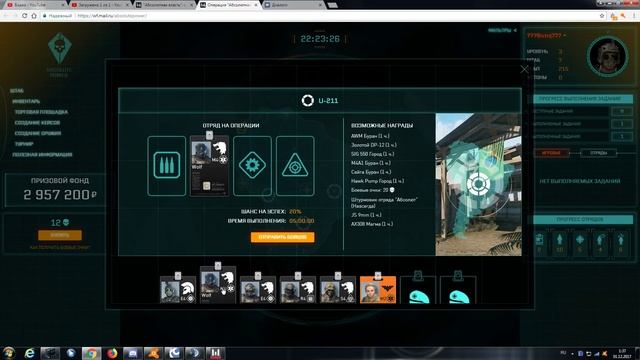
Task: Click Золотой DP-12 reward entry
Action: tap(373, 145)
